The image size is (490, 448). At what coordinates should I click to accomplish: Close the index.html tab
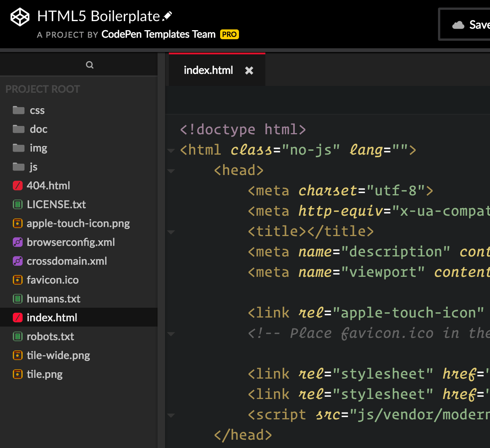pos(249,70)
